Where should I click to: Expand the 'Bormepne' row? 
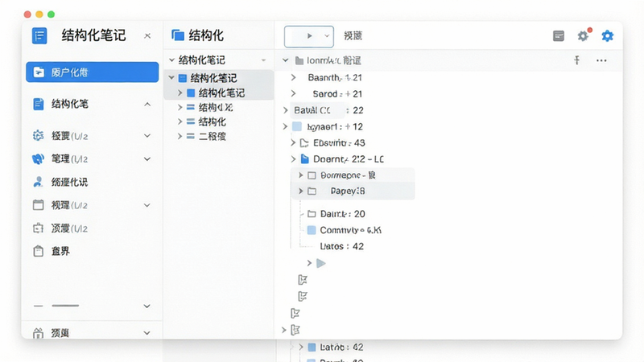pos(300,175)
